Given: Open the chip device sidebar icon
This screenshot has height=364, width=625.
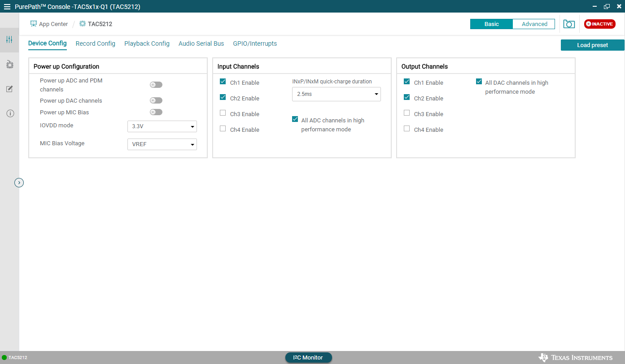Looking at the screenshot, I should 9,65.
